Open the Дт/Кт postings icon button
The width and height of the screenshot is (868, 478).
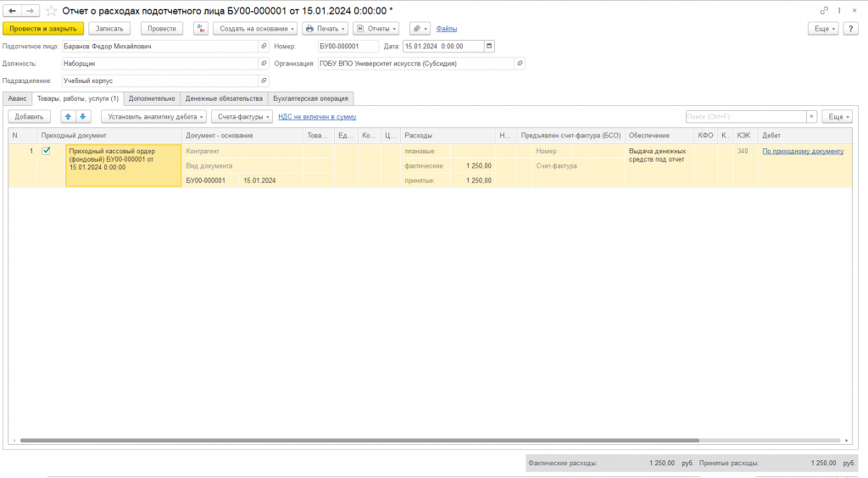[x=201, y=28]
